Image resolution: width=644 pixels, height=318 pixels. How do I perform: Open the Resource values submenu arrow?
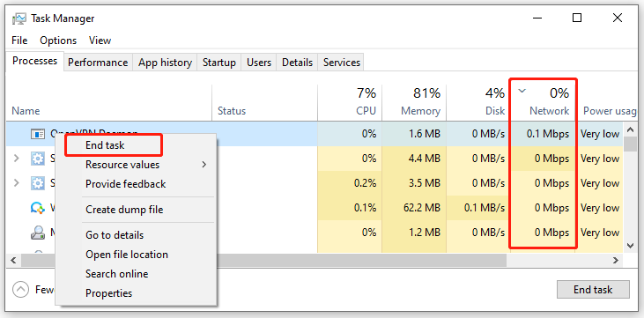tap(204, 165)
